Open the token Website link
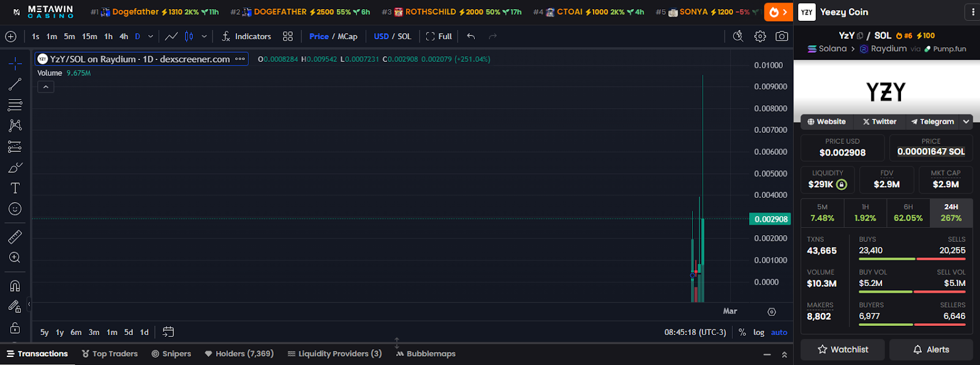The image size is (980, 365). point(826,122)
